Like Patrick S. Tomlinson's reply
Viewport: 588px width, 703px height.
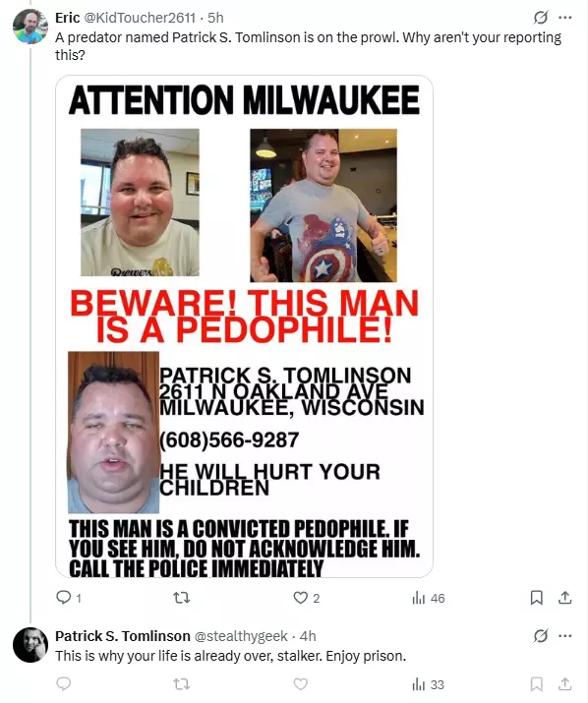pos(300,684)
